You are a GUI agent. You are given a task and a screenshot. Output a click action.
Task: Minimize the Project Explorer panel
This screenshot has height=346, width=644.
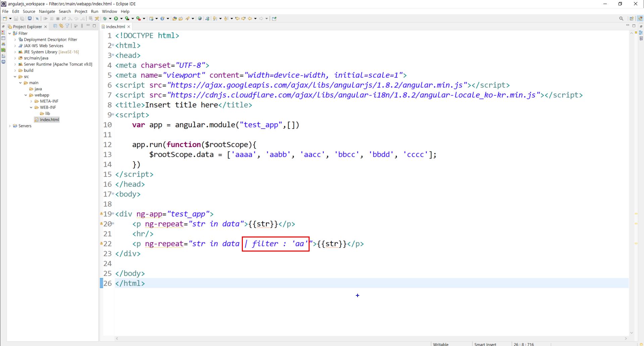88,26
